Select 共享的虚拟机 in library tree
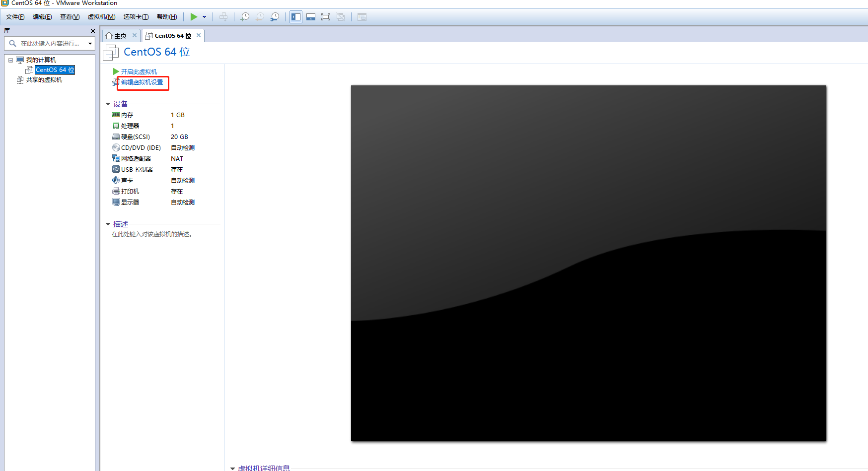This screenshot has width=868, height=471. [44, 80]
